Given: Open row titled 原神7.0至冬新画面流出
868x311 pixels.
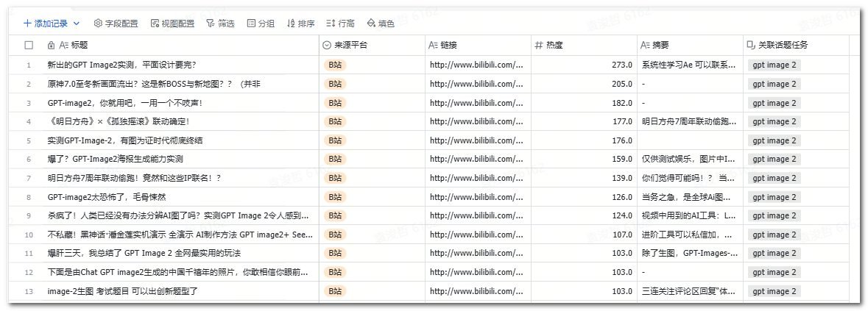Looking at the screenshot, I should click(x=154, y=84).
